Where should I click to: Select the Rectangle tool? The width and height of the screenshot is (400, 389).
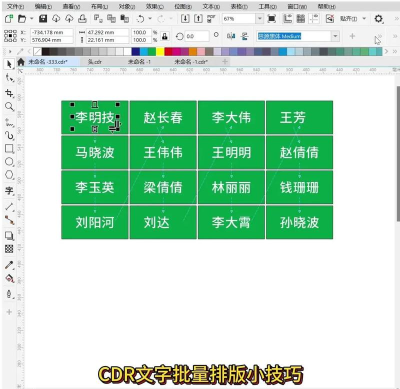point(9,149)
